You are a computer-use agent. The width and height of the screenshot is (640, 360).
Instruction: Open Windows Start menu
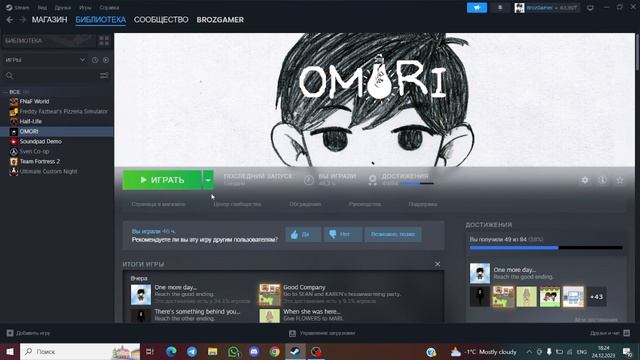[x=10, y=351]
